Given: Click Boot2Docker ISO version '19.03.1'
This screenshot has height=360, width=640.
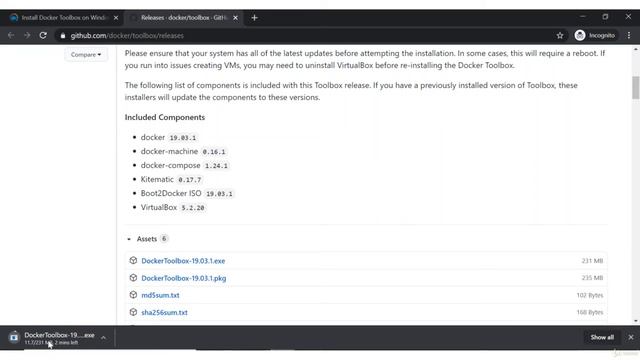Looking at the screenshot, I should point(219,194).
